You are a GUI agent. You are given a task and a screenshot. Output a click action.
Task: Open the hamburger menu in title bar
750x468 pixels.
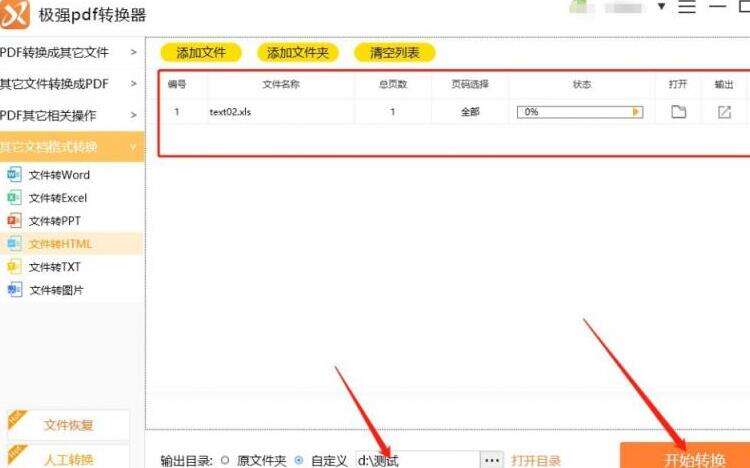point(687,7)
